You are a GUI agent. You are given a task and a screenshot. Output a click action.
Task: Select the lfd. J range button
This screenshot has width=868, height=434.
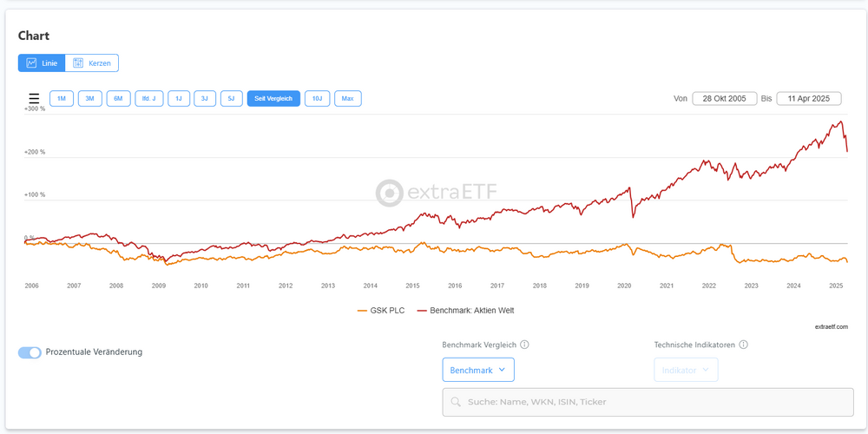[x=148, y=99]
